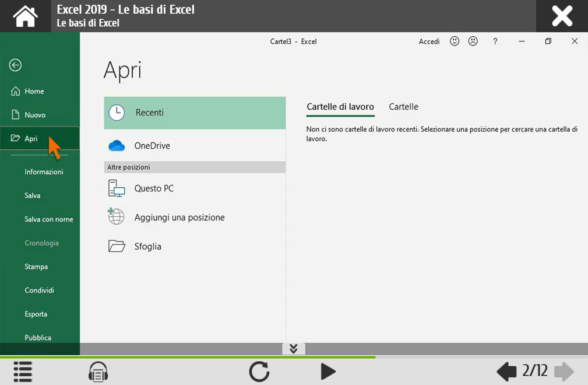The width and height of the screenshot is (588, 385).
Task: Go to the course home via house icon
Action: coord(25,16)
